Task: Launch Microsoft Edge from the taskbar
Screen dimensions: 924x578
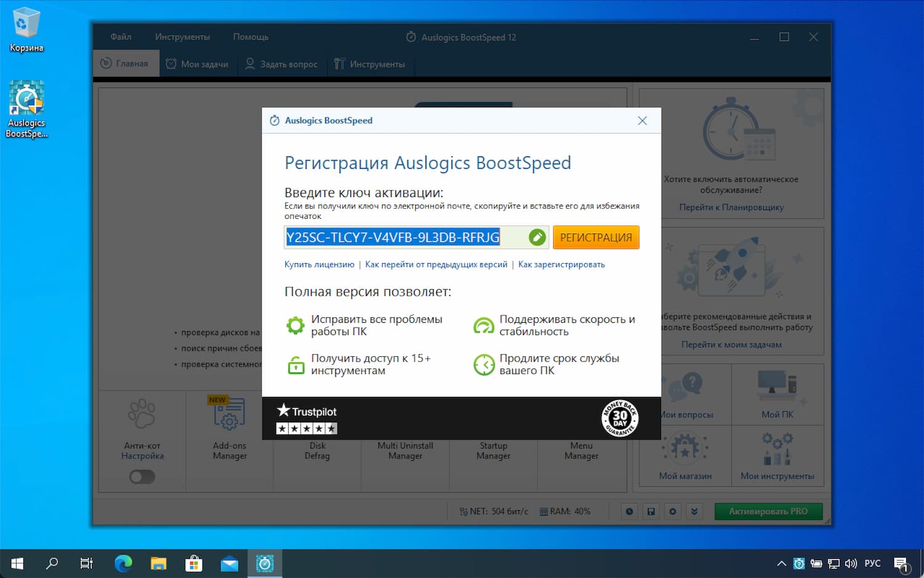Action: (x=123, y=563)
